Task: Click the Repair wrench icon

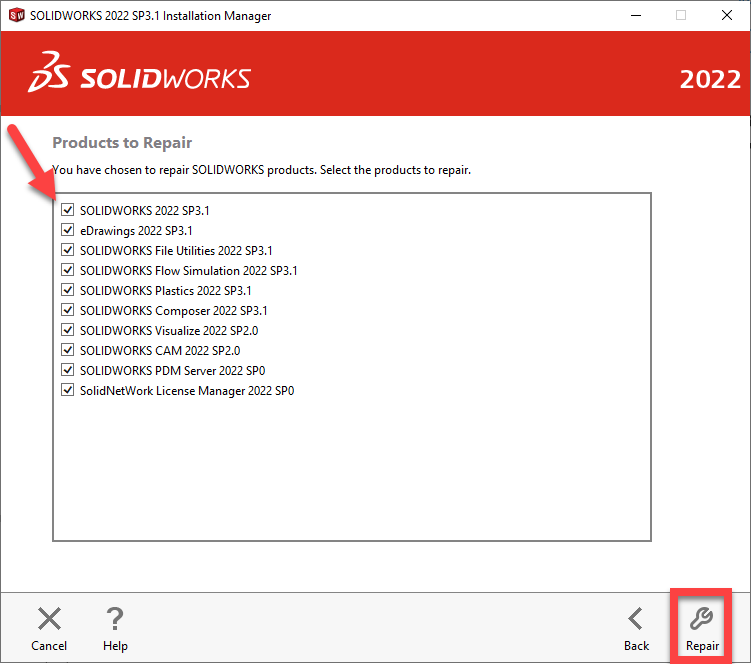Action: [x=702, y=618]
